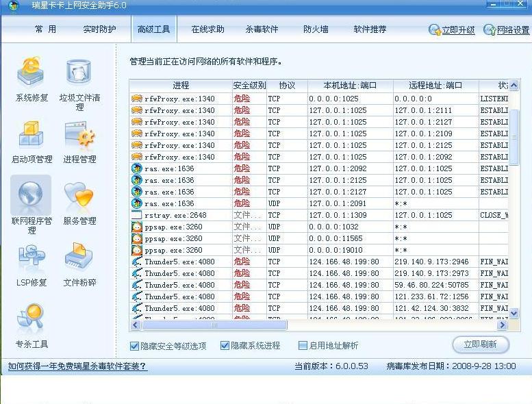The height and width of the screenshot is (404, 532).
Task: Click ras.exe icon in the UDP row
Action: tap(137, 203)
